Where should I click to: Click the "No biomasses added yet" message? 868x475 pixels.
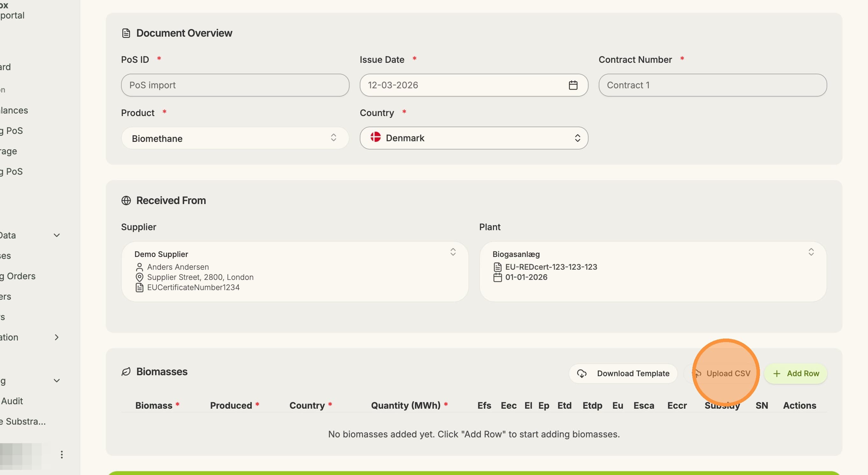[x=474, y=434]
